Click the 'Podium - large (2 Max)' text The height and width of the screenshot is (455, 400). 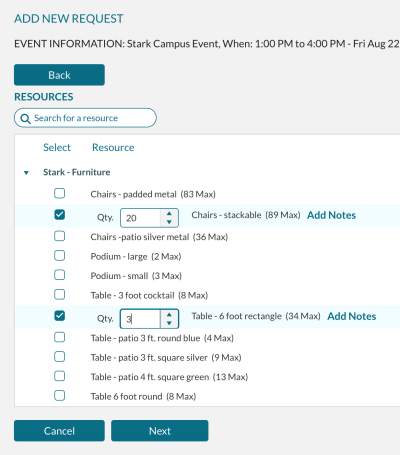click(136, 257)
